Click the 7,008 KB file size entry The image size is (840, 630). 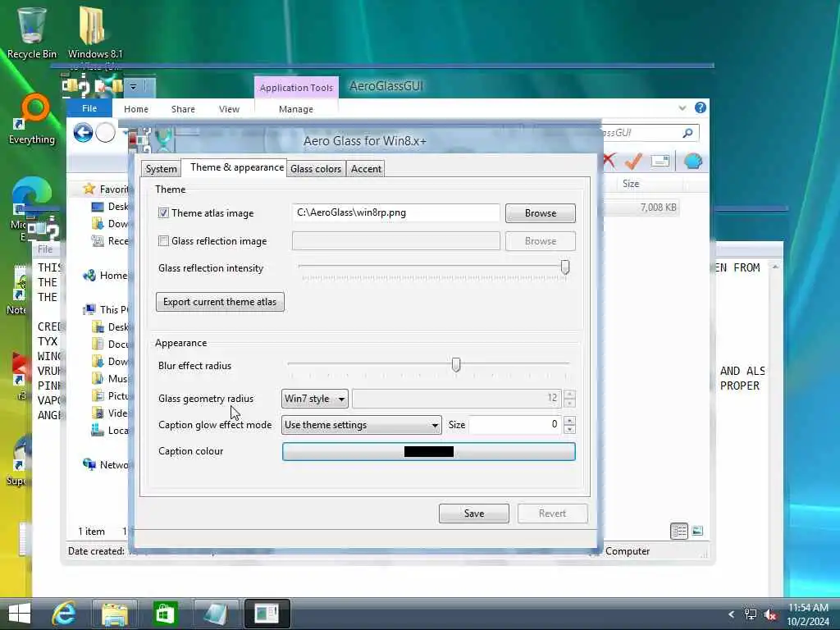(x=658, y=208)
